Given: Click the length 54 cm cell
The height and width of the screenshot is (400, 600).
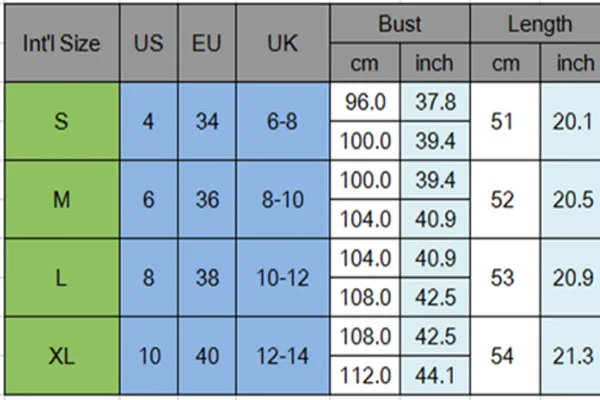Looking at the screenshot, I should (504, 355).
